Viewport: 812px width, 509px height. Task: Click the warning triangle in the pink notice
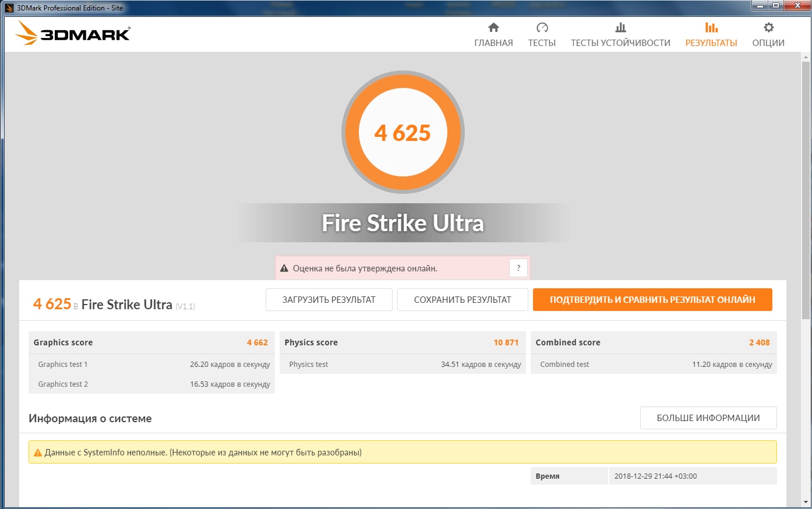[x=284, y=268]
